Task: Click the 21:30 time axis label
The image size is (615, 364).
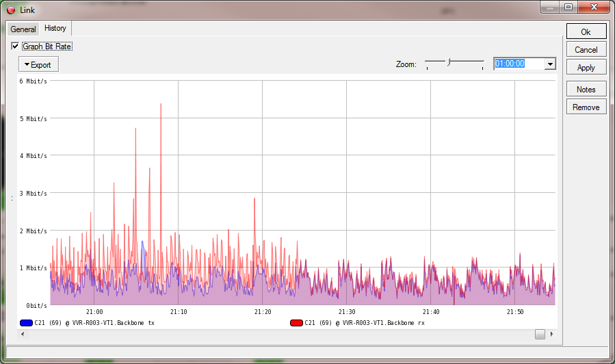Action: (347, 312)
